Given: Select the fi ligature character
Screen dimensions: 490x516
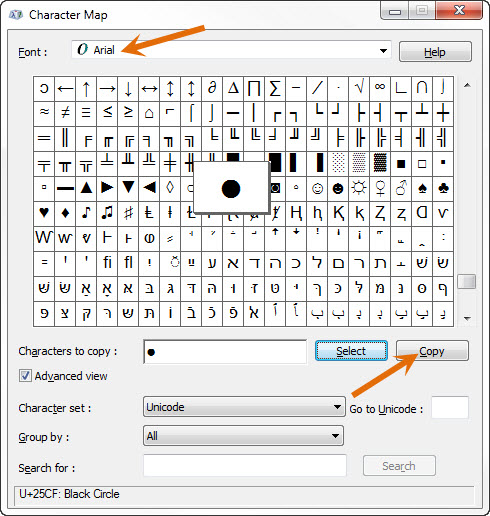Looking at the screenshot, I should [x=107, y=264].
